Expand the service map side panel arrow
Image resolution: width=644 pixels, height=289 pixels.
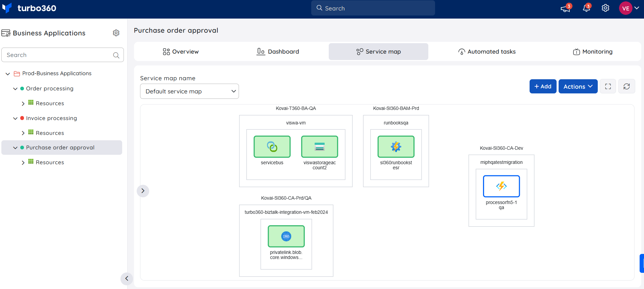pos(143,191)
